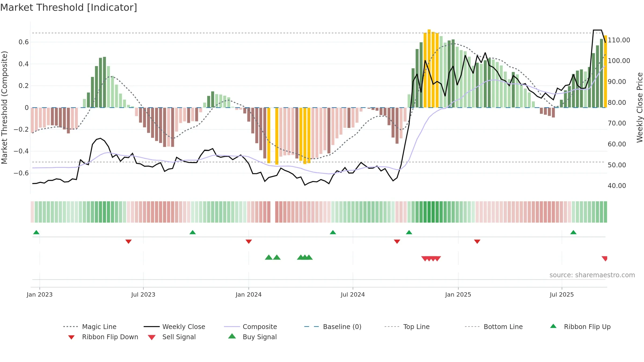Click the last yellow bar at the right edge
This screenshot has height=362, width=644.
pyautogui.click(x=606, y=72)
